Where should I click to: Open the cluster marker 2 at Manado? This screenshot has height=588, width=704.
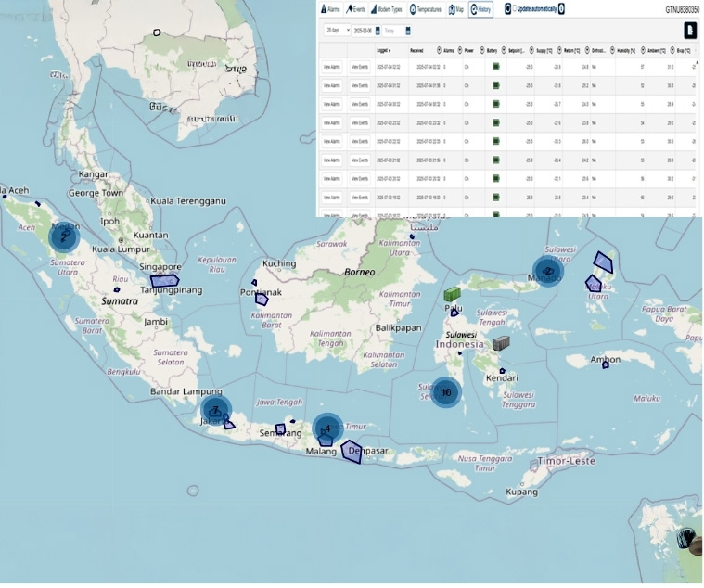pyautogui.click(x=548, y=271)
